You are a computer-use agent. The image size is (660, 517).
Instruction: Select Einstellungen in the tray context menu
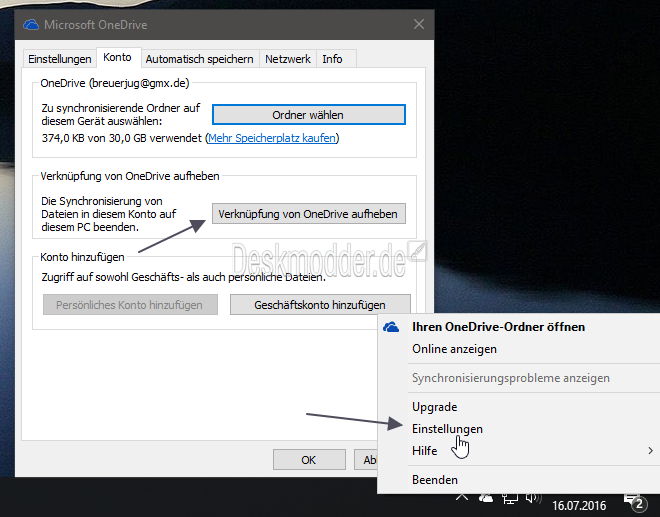(447, 429)
